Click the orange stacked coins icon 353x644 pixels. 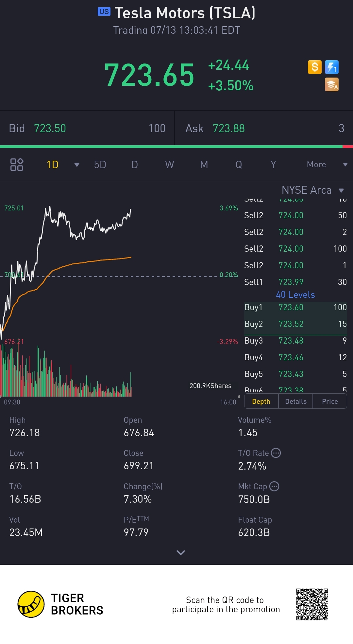(x=332, y=84)
